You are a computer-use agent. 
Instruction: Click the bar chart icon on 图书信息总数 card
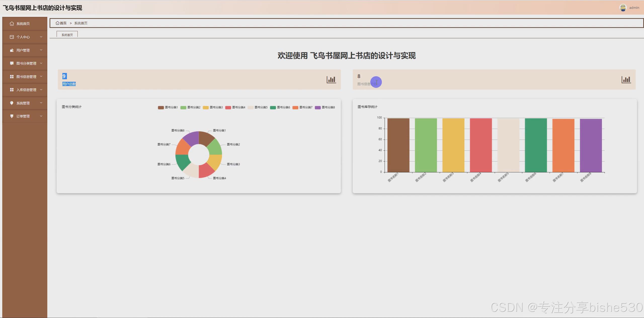pyautogui.click(x=626, y=79)
